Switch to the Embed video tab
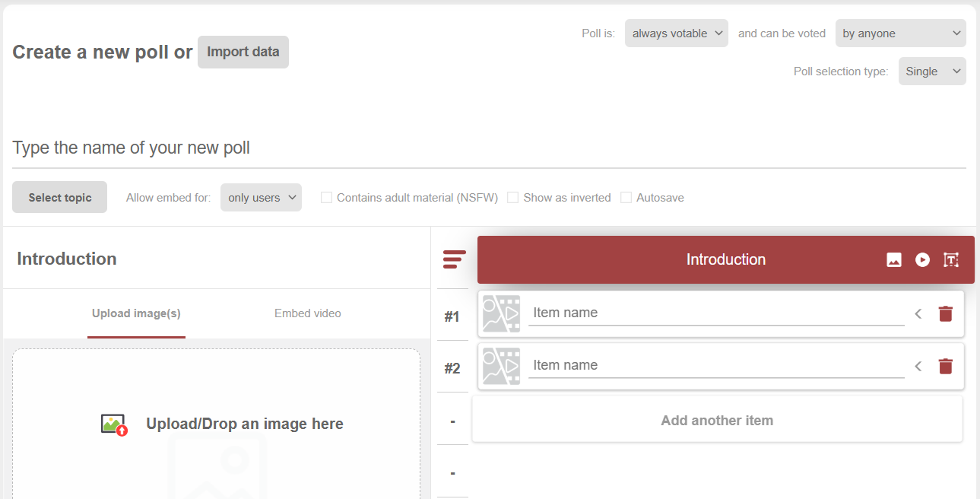The image size is (980, 499). pyautogui.click(x=307, y=313)
